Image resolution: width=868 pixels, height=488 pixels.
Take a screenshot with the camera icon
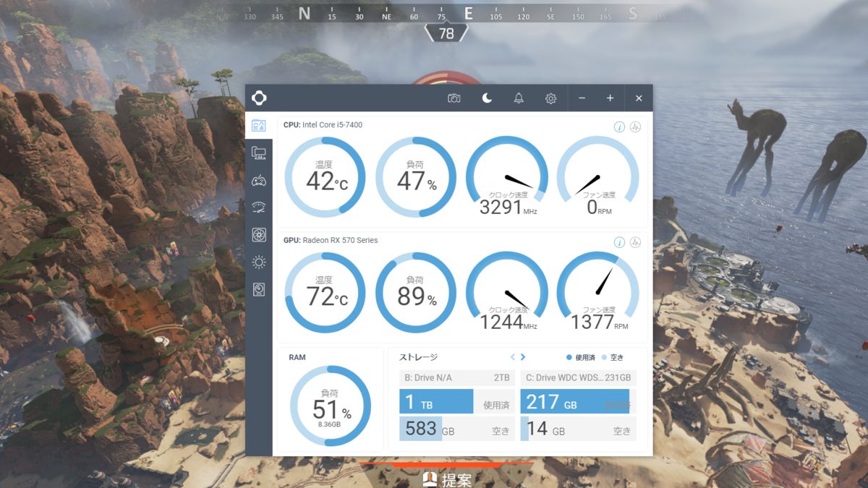click(x=454, y=98)
